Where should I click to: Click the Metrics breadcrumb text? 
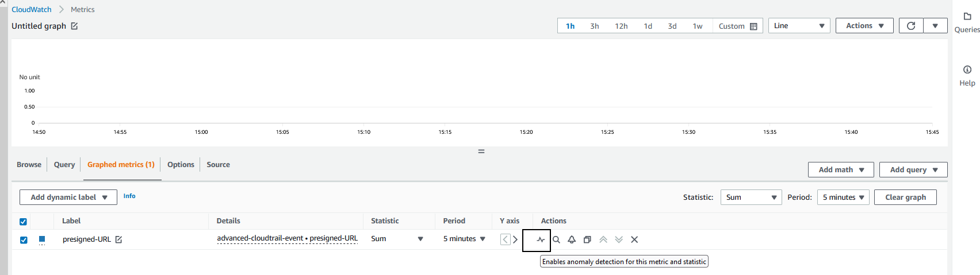[x=83, y=10]
